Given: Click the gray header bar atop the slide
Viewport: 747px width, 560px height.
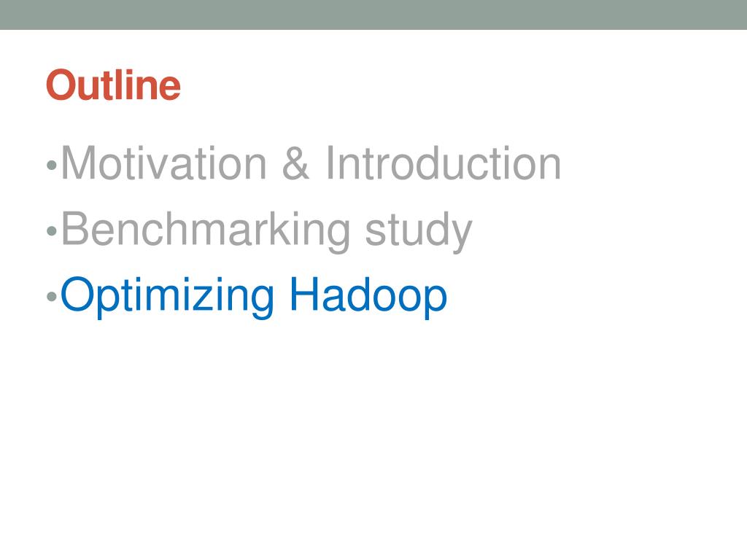Looking at the screenshot, I should tap(373, 15).
